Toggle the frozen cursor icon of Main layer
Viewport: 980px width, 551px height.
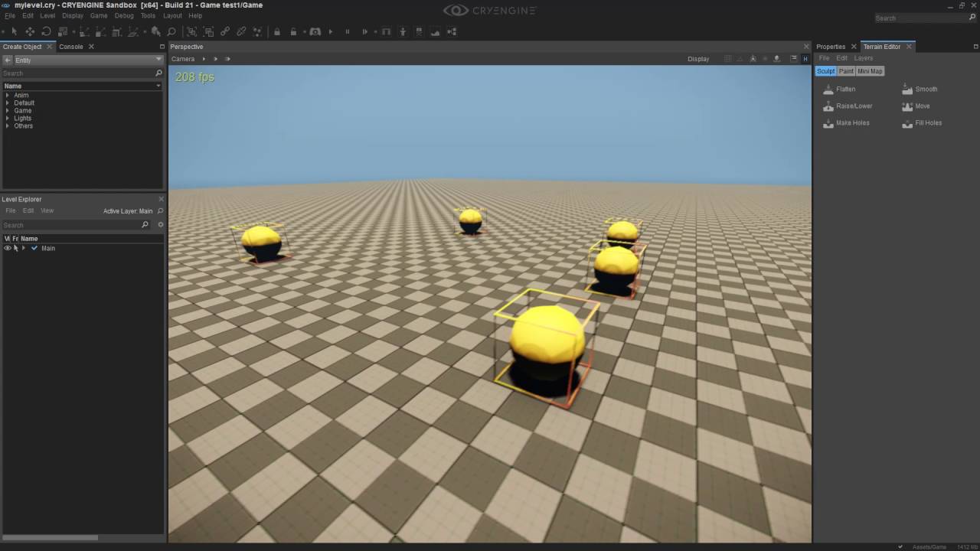[15, 248]
